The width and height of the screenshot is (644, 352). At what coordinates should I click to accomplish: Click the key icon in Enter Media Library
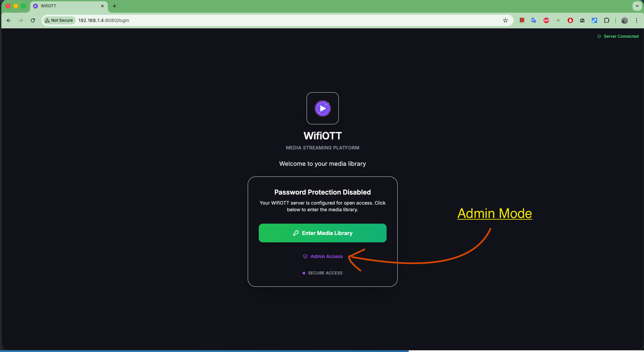pos(296,233)
